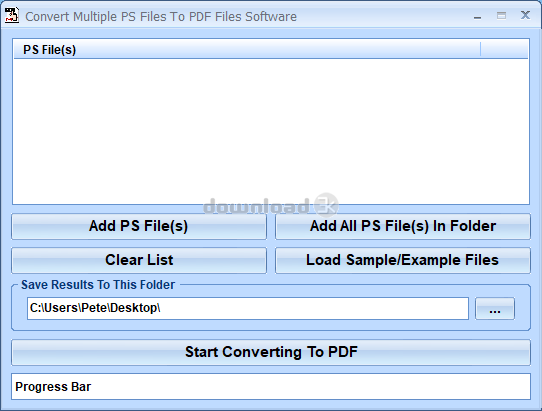
Task: Click the empty second column header
Action: 504,49
